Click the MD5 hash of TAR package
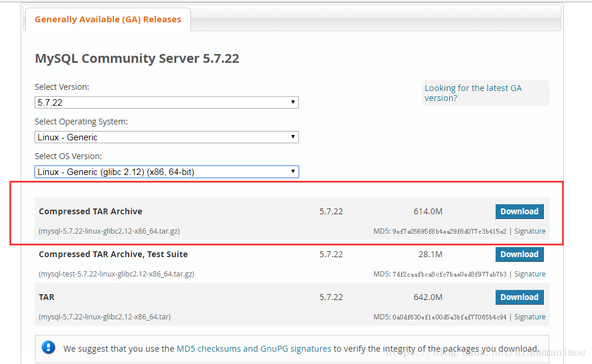This screenshot has height=364, width=592. coord(449,317)
